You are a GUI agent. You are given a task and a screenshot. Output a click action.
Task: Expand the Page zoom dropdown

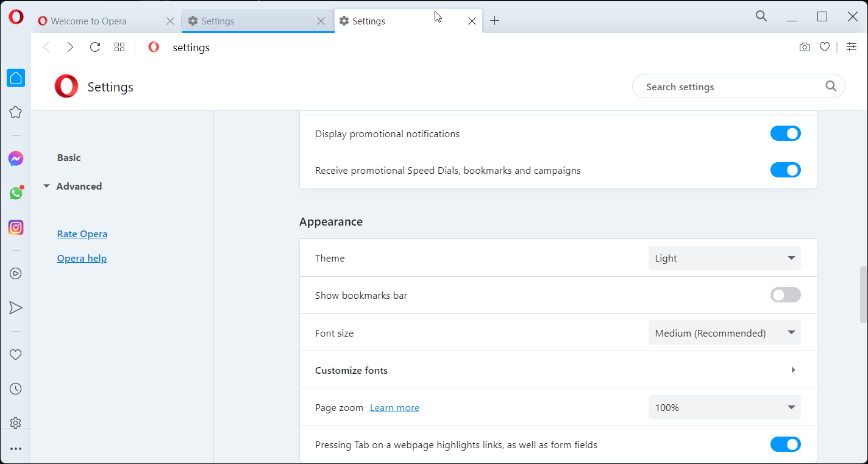point(724,407)
